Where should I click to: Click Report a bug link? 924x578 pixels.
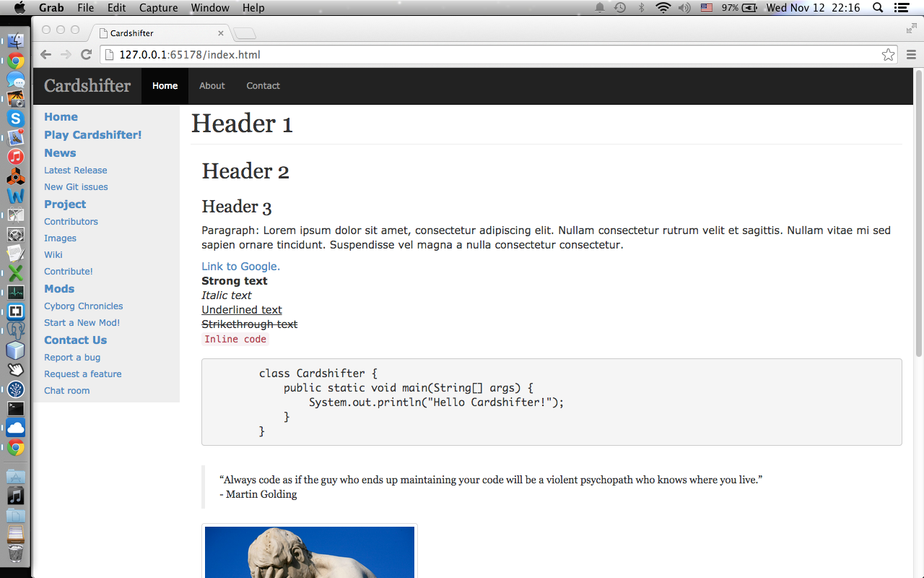[72, 358]
